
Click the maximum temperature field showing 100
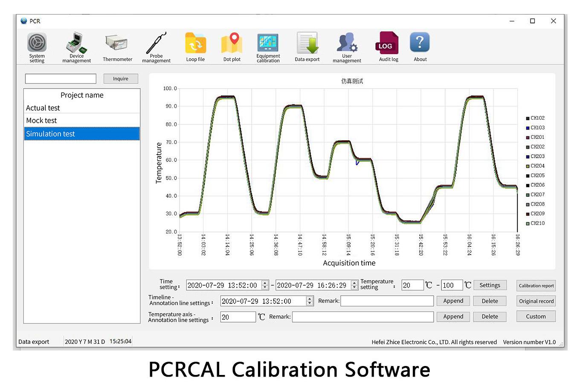click(452, 285)
